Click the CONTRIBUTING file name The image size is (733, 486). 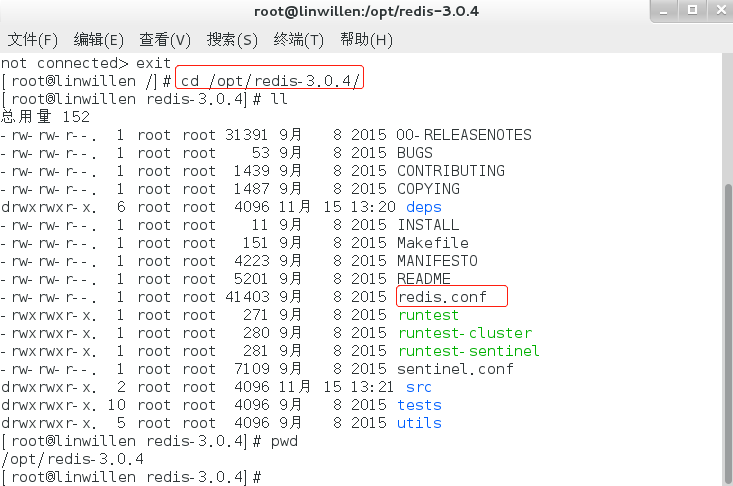451,171
